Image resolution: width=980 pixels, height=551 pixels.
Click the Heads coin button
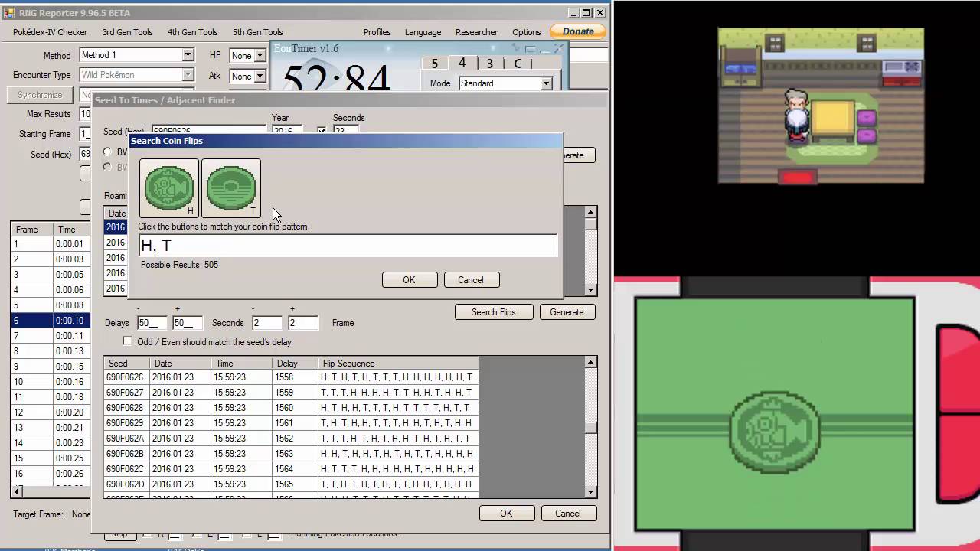click(169, 188)
